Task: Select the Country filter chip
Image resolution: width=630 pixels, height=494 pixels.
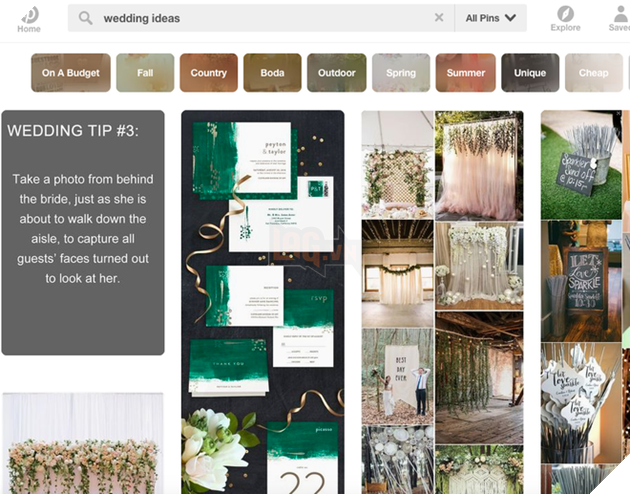Action: pos(208,73)
